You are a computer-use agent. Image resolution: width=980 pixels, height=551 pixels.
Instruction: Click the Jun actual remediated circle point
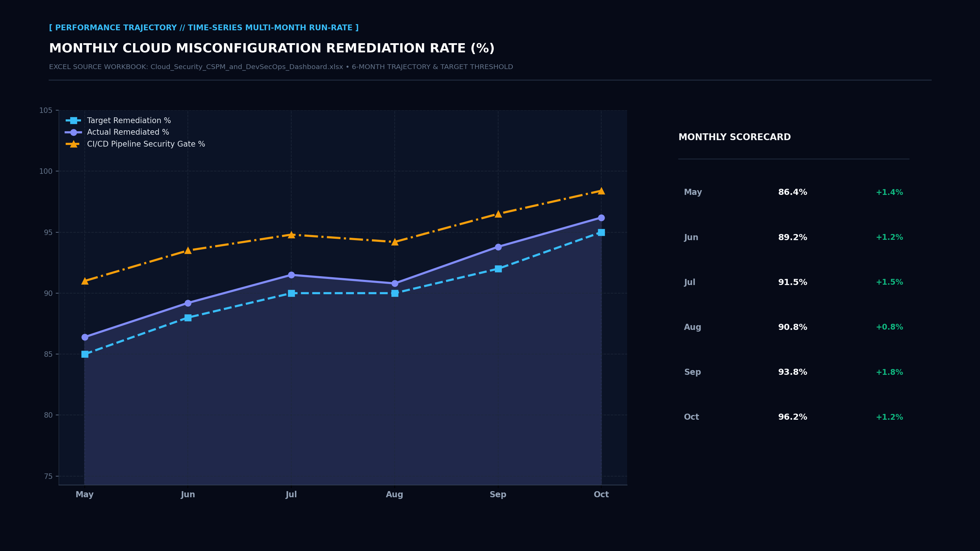(x=188, y=303)
